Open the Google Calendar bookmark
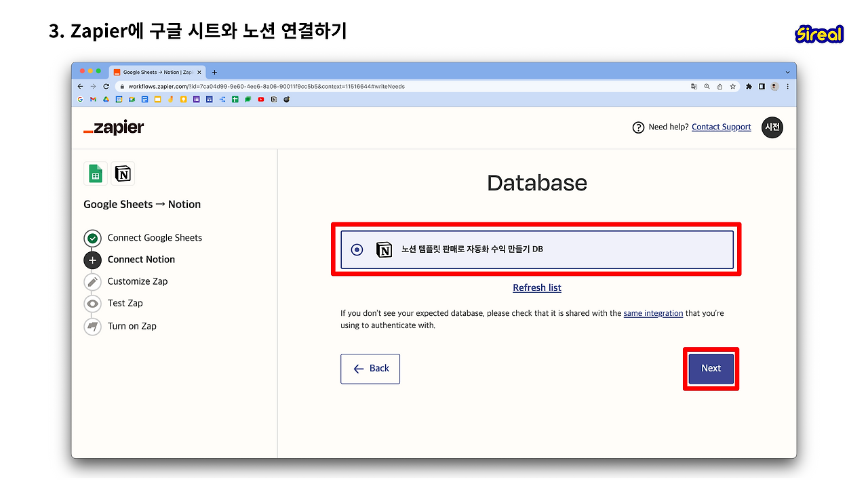This screenshot has width=868, height=488. click(x=119, y=100)
